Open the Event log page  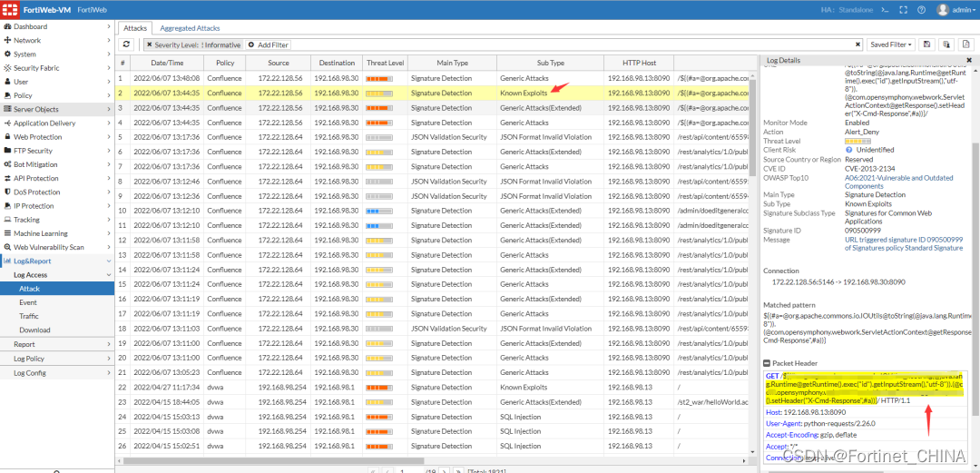point(28,302)
